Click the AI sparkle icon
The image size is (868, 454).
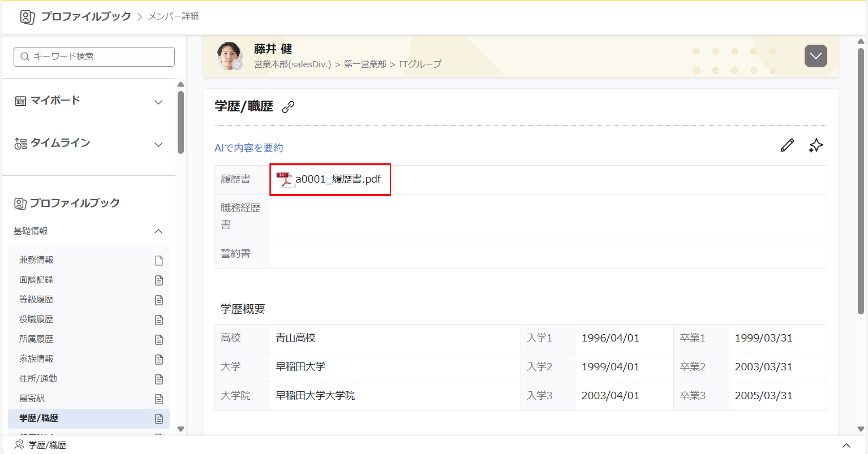816,145
